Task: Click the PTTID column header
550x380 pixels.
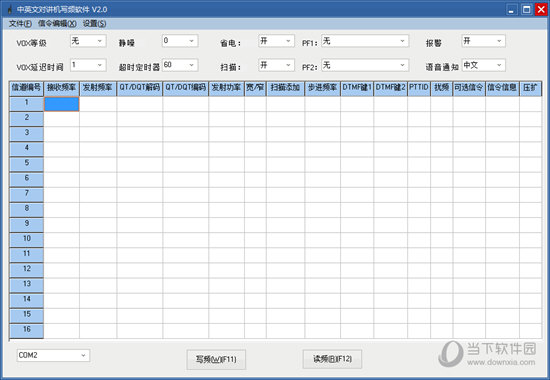Action: pos(419,88)
